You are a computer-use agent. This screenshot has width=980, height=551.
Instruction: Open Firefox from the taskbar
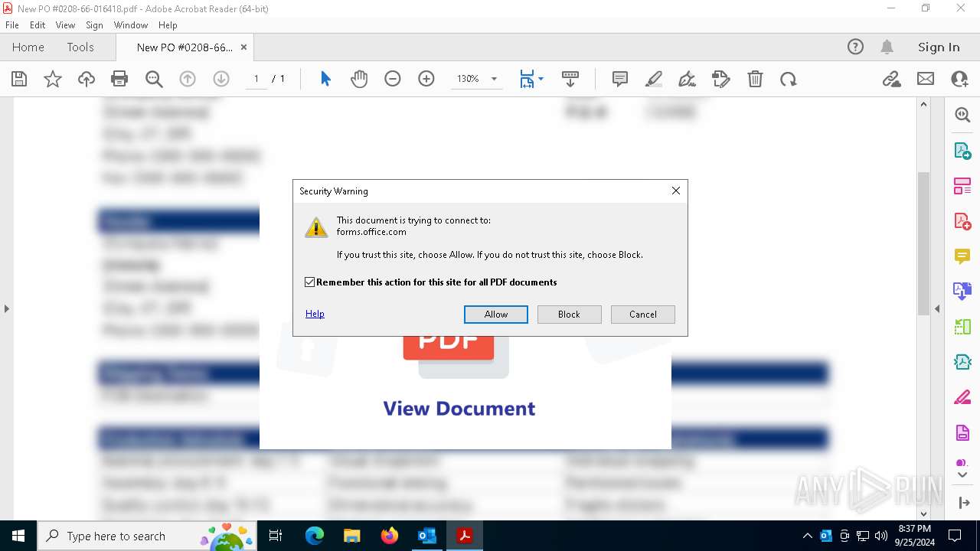[390, 536]
